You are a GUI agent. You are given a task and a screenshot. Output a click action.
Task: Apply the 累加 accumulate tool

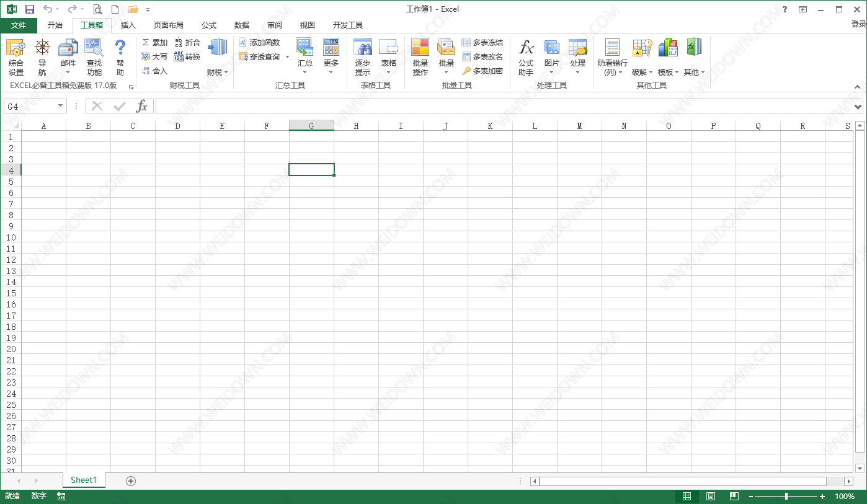pyautogui.click(x=155, y=42)
